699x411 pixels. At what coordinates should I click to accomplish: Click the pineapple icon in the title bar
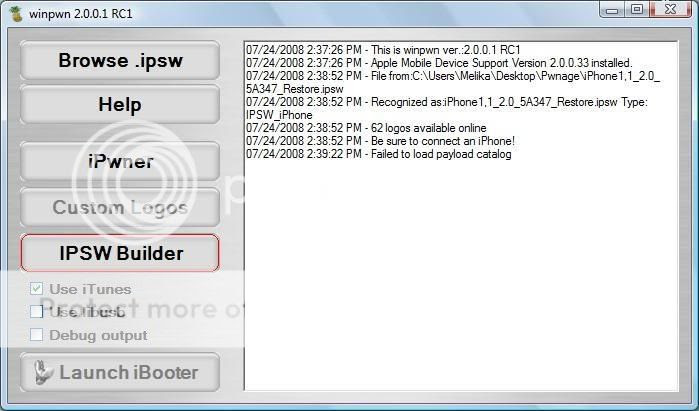pyautogui.click(x=16, y=14)
